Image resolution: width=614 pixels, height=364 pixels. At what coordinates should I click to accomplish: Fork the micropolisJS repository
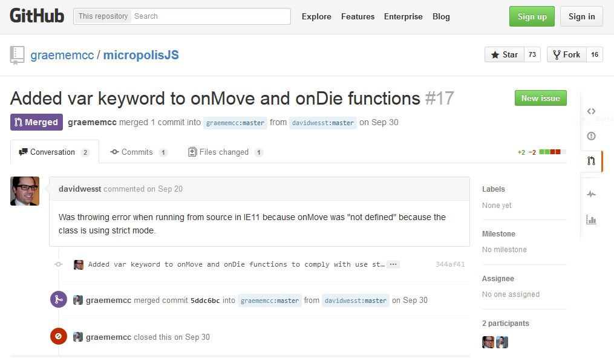click(567, 54)
